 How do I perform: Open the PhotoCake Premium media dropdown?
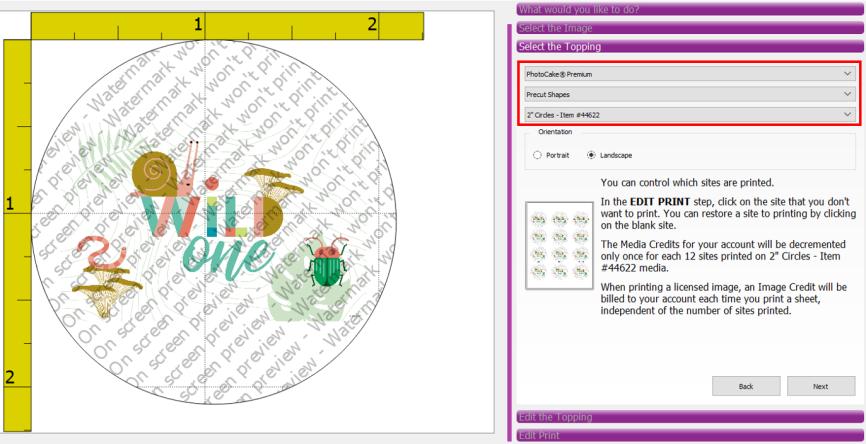pos(689,74)
